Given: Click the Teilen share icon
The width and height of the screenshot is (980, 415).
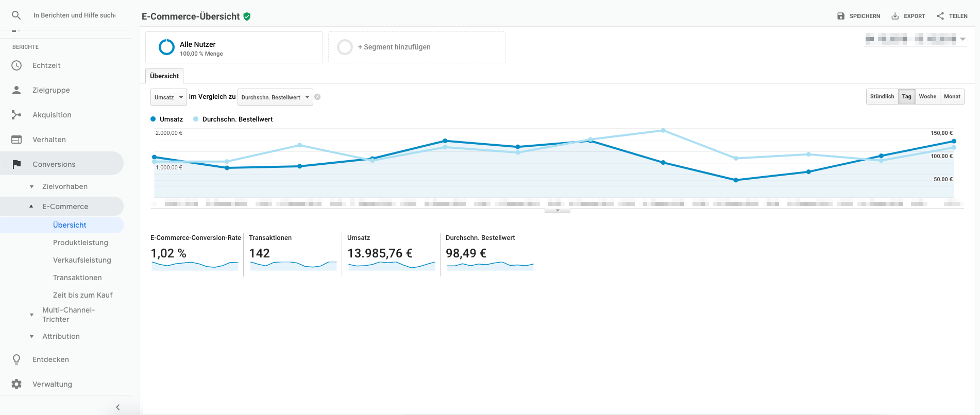Looking at the screenshot, I should click(940, 16).
